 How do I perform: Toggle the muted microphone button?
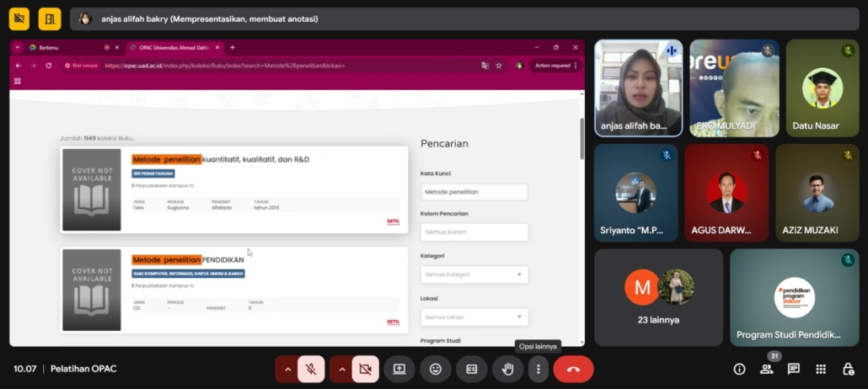311,369
